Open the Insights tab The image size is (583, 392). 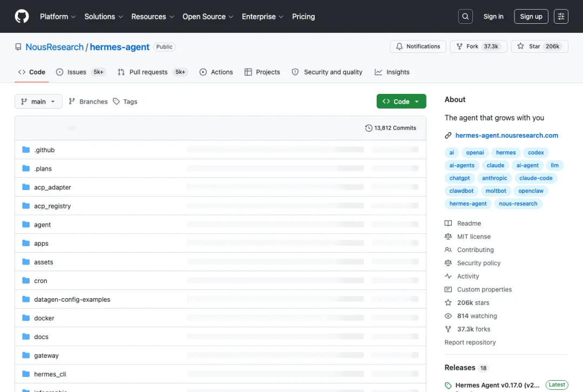(392, 72)
